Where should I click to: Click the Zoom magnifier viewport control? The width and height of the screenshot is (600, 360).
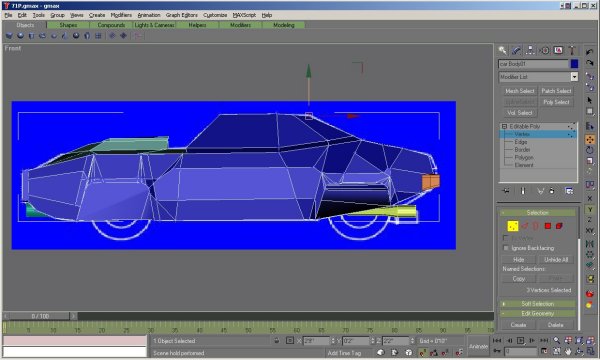pos(557,340)
